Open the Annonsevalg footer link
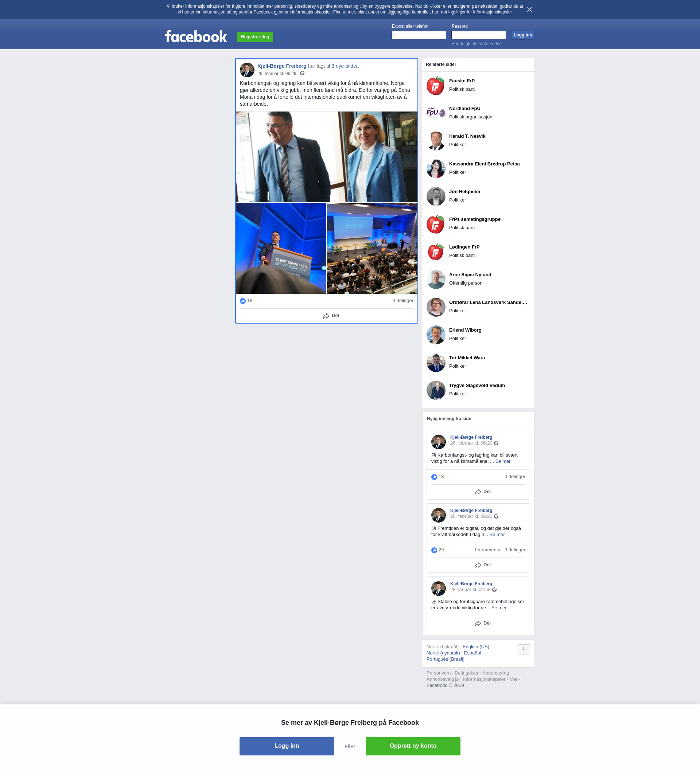The height and width of the screenshot is (770, 700). [x=443, y=680]
